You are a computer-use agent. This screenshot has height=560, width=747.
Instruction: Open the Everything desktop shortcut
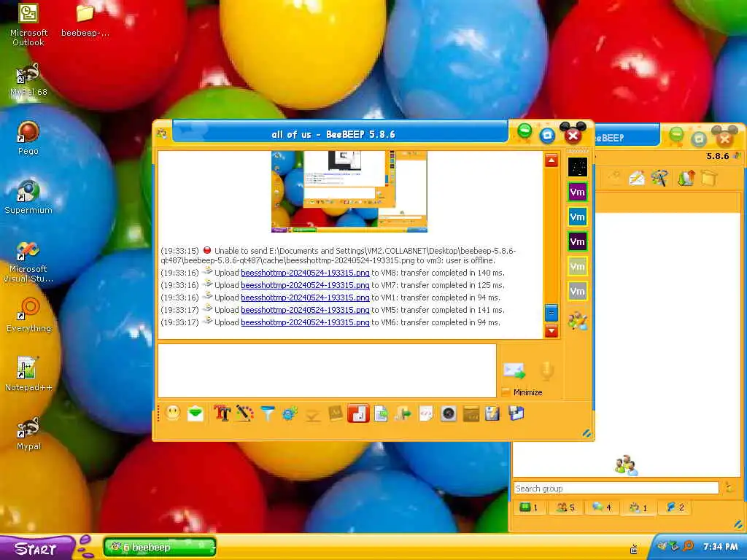coord(28,315)
